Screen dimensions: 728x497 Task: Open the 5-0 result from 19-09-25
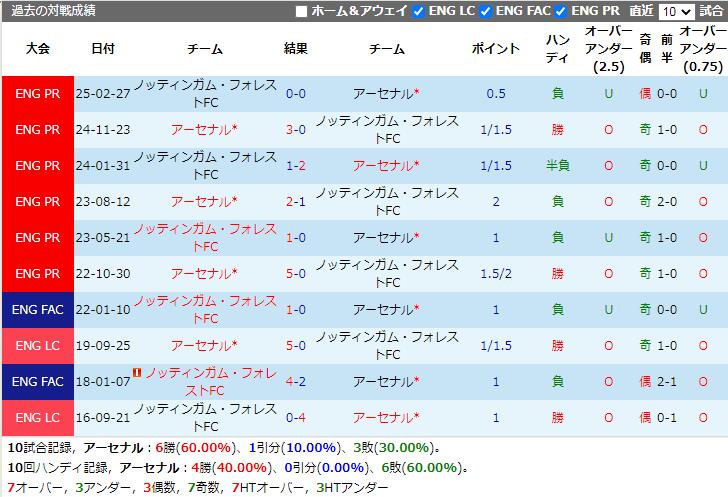(296, 346)
